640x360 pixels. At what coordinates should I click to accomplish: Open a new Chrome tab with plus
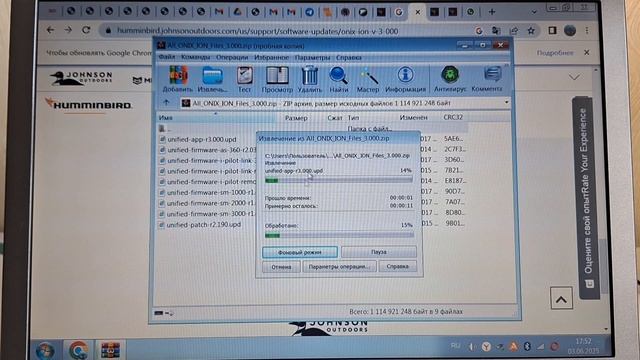(x=492, y=12)
